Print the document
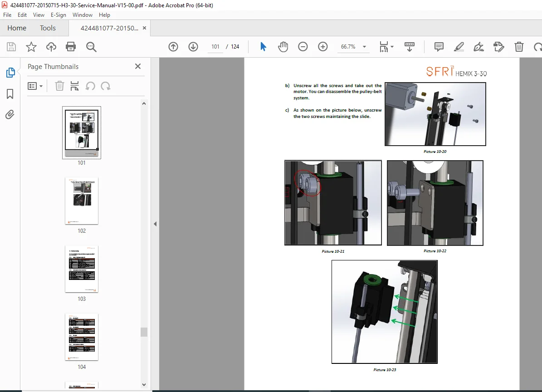542x392 pixels. click(x=71, y=47)
